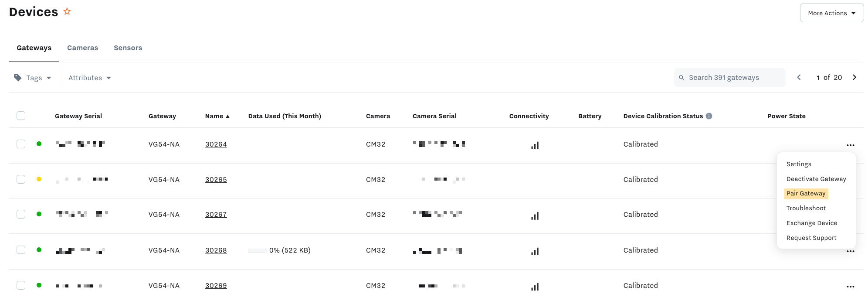Toggle the select-all checkbox in the table header
This screenshot has width=868, height=301.
coord(21,116)
